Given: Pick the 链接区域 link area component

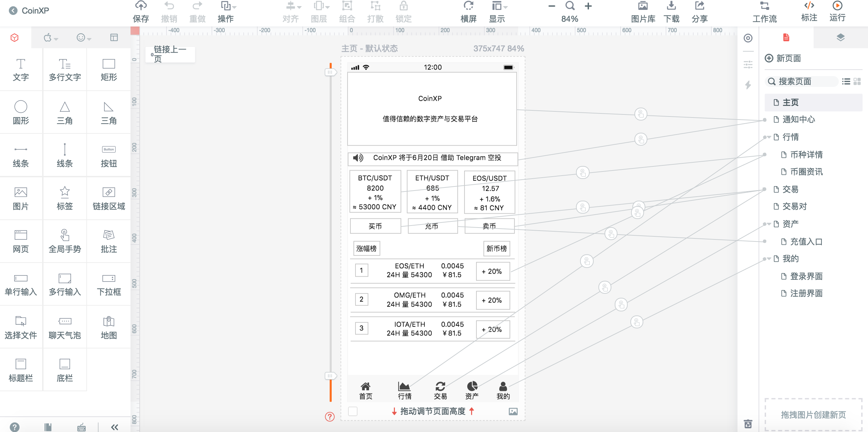Looking at the screenshot, I should pyautogui.click(x=109, y=198).
